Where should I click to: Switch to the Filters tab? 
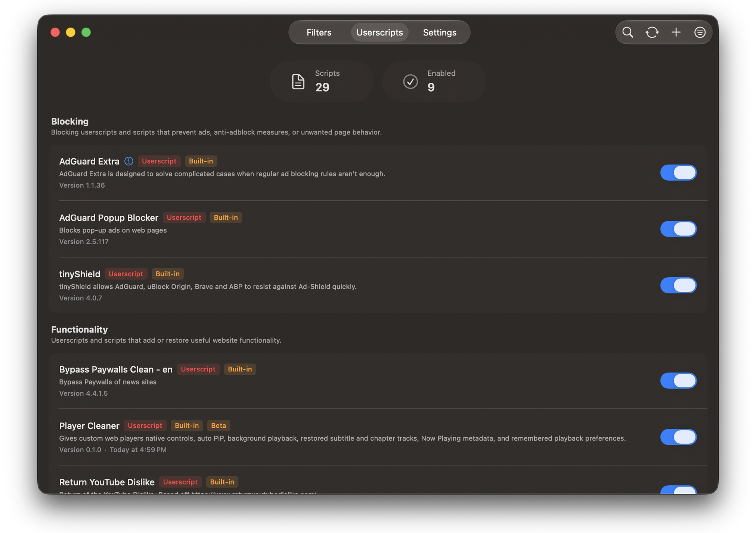pyautogui.click(x=319, y=32)
